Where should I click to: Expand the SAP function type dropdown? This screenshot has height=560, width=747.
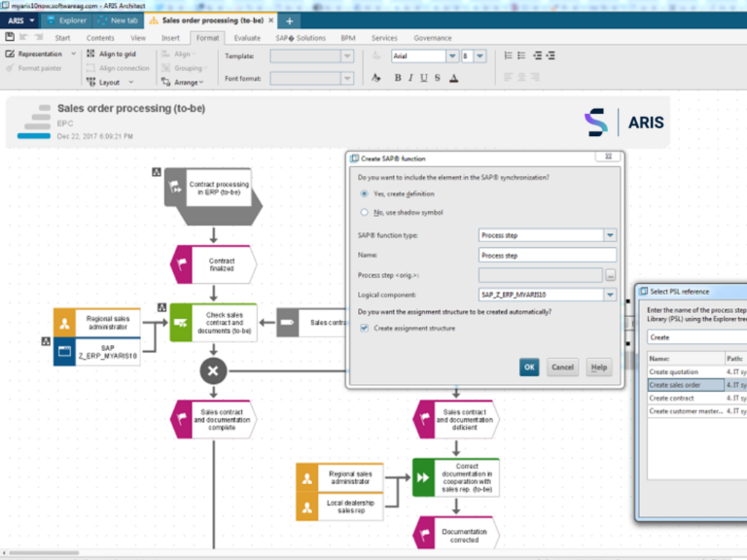[x=610, y=234]
